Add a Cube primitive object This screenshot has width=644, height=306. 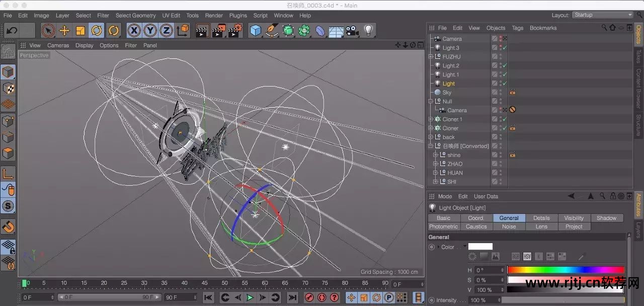point(256,31)
